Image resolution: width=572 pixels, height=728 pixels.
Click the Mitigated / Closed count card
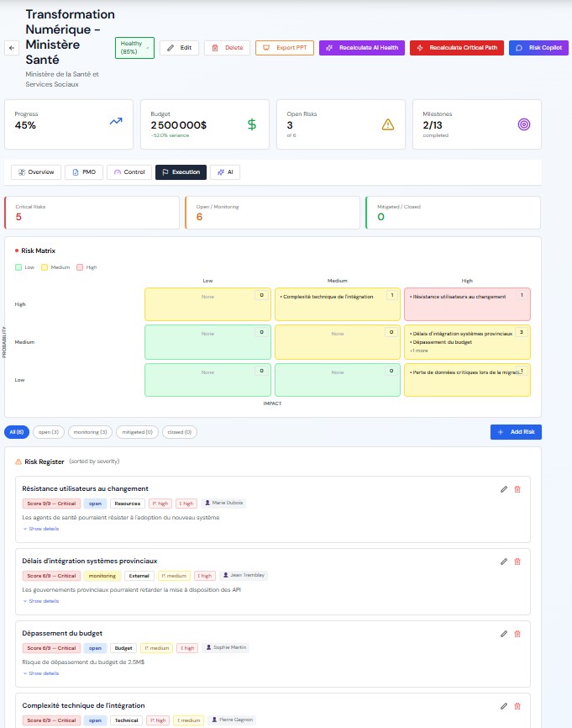(454, 213)
